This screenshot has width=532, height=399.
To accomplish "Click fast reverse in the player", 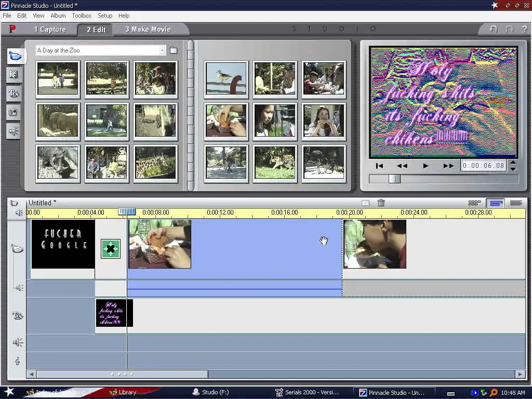I will (402, 166).
